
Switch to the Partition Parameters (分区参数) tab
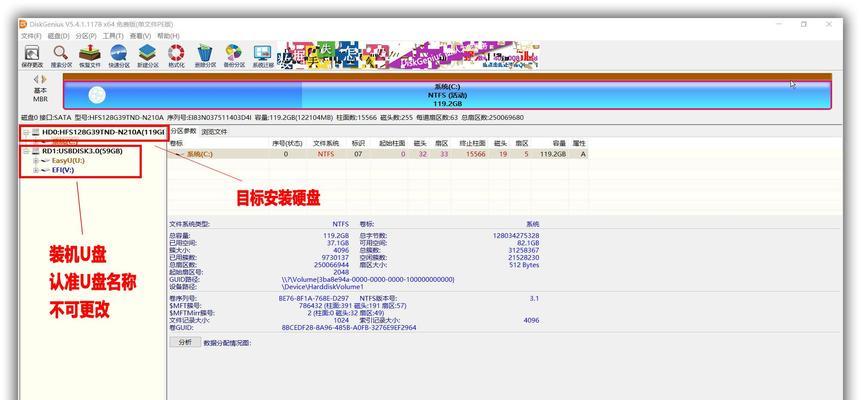point(183,131)
